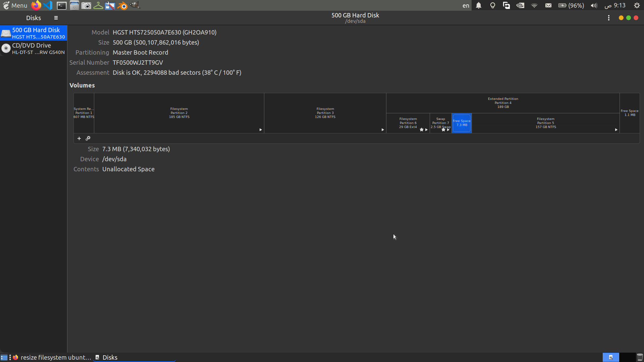Image resolution: width=644 pixels, height=362 pixels.
Task: Expand the play arrow on Partition 2 segment
Action: pos(261,129)
